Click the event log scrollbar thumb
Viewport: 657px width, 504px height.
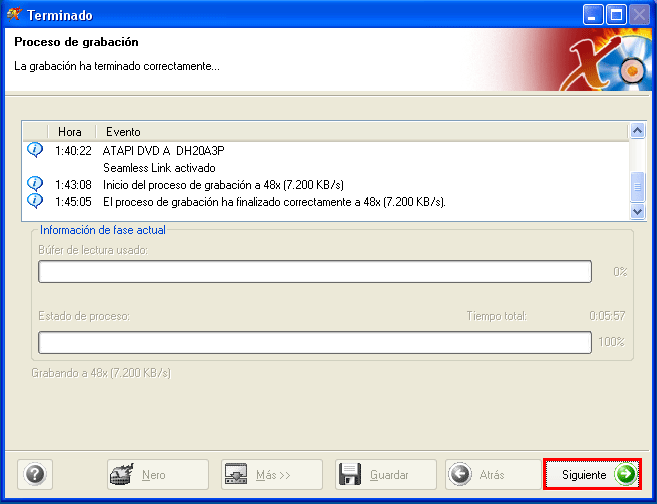(637, 187)
